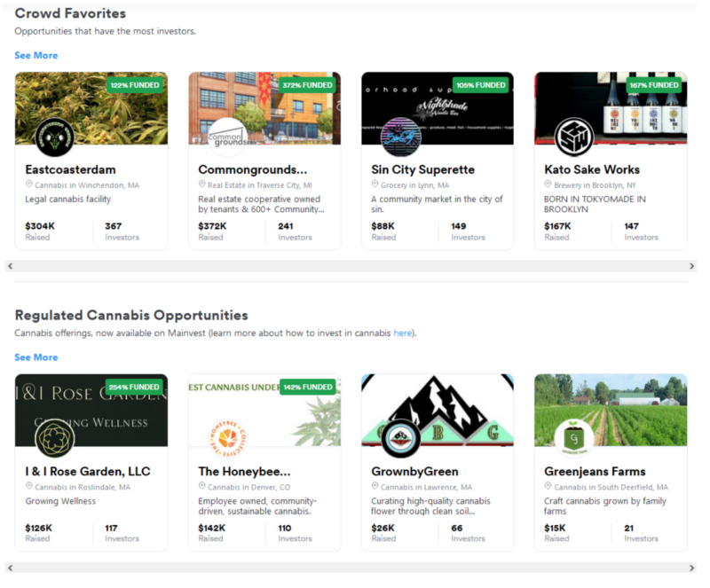Open the Eastcoasterdam title link

[71, 169]
